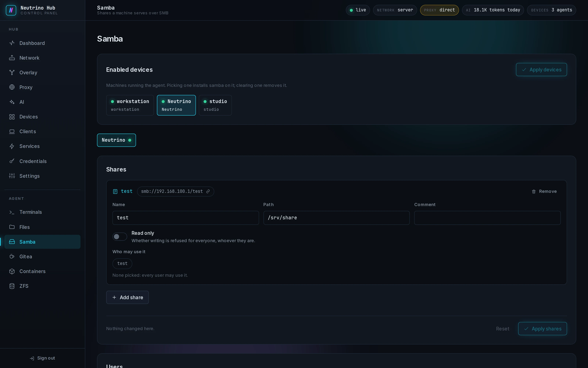Click the Files folder icon in sidebar

pyautogui.click(x=12, y=227)
